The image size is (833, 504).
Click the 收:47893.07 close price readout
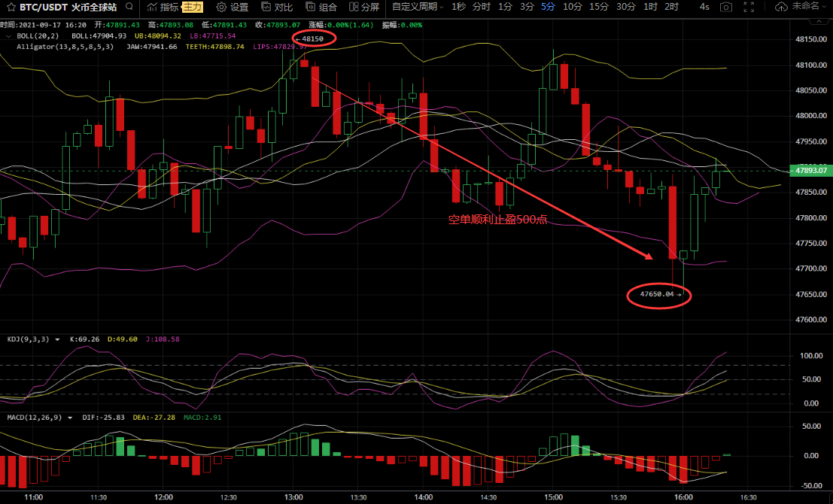click(x=278, y=25)
